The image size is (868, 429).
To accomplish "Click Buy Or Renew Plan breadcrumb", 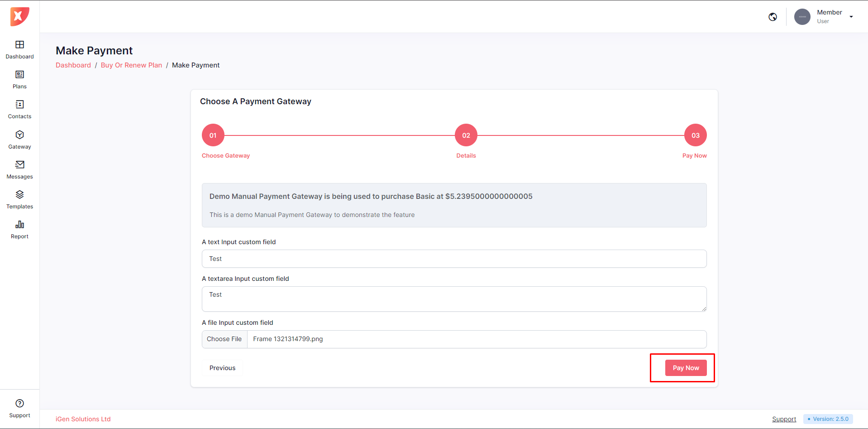I will [x=131, y=65].
